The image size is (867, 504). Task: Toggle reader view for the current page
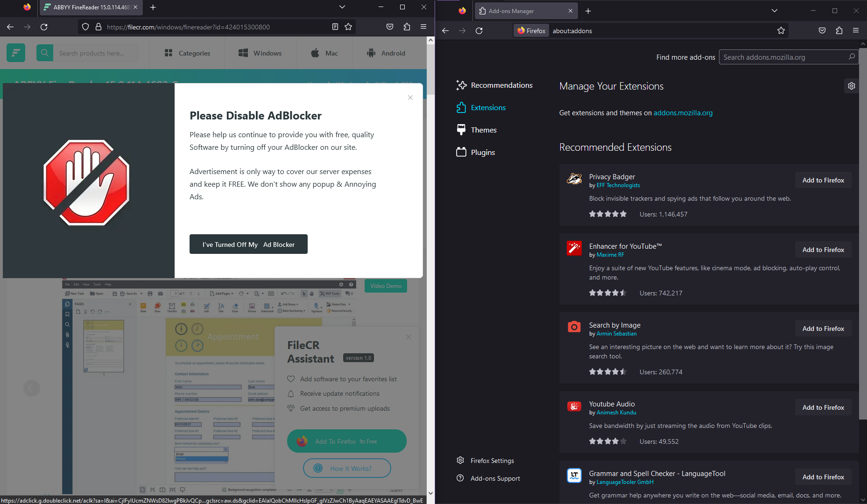coord(335,27)
